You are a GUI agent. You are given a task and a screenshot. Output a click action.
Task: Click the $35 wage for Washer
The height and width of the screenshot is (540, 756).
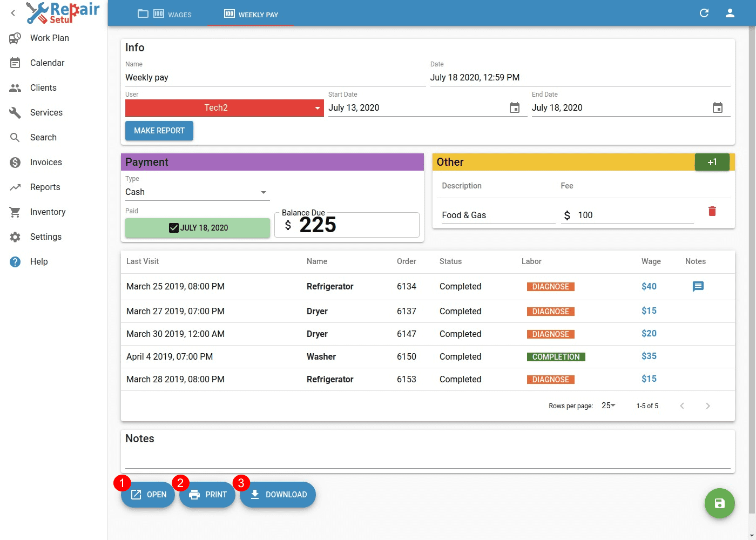click(x=649, y=356)
